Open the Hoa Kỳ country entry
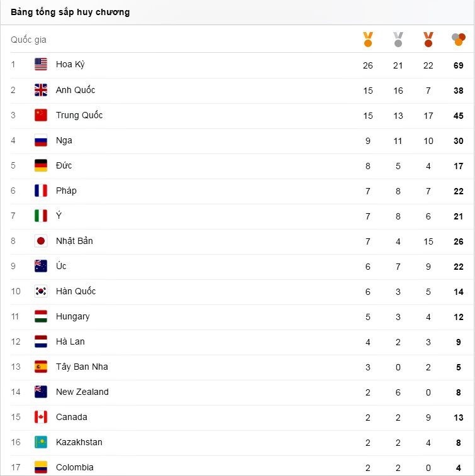 (70, 65)
